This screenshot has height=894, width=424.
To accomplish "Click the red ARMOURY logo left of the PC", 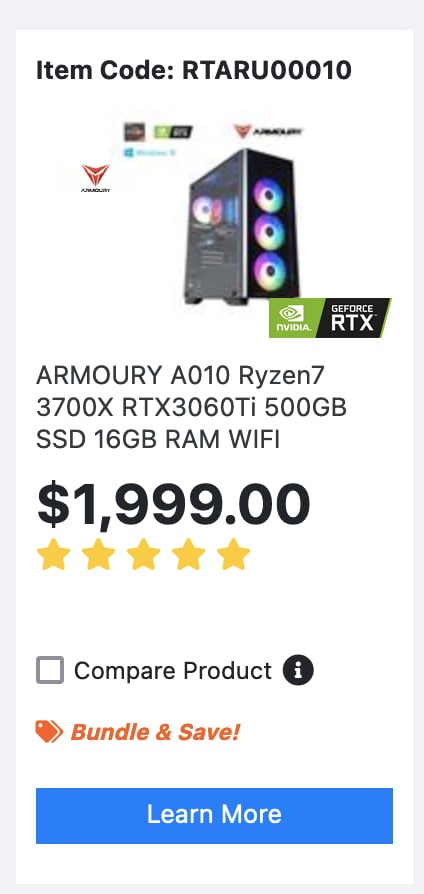I will coord(95,178).
